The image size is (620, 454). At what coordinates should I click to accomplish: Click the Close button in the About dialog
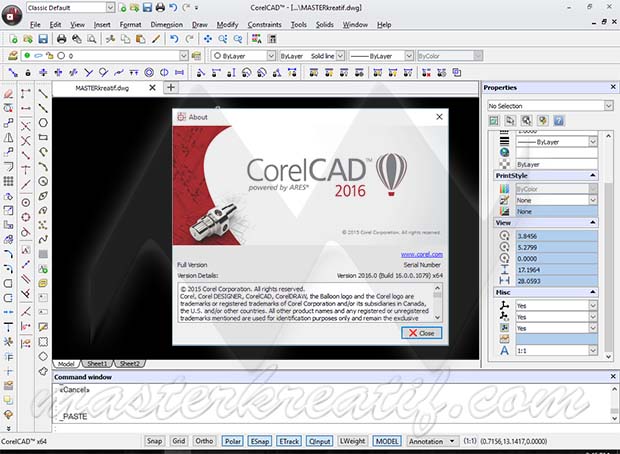[x=420, y=332]
